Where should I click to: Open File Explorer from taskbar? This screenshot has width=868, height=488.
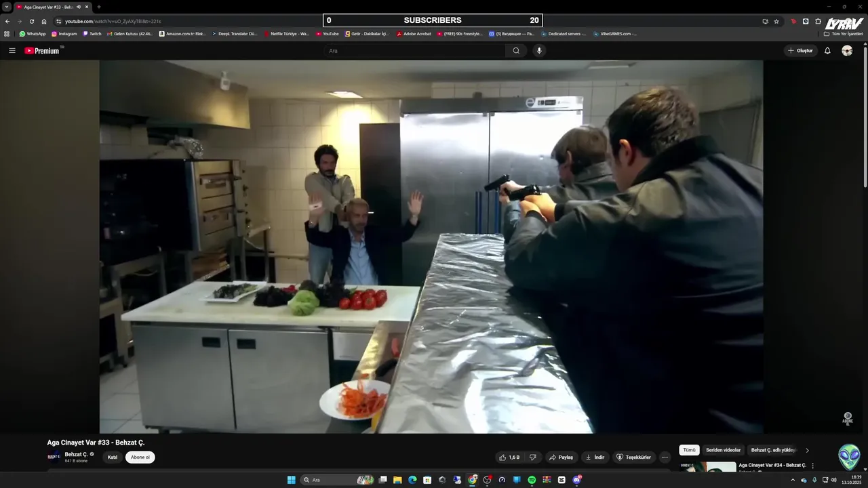coord(397,480)
